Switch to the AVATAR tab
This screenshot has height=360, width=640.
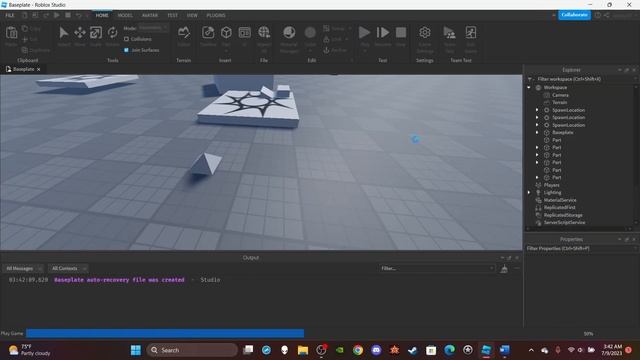150,15
